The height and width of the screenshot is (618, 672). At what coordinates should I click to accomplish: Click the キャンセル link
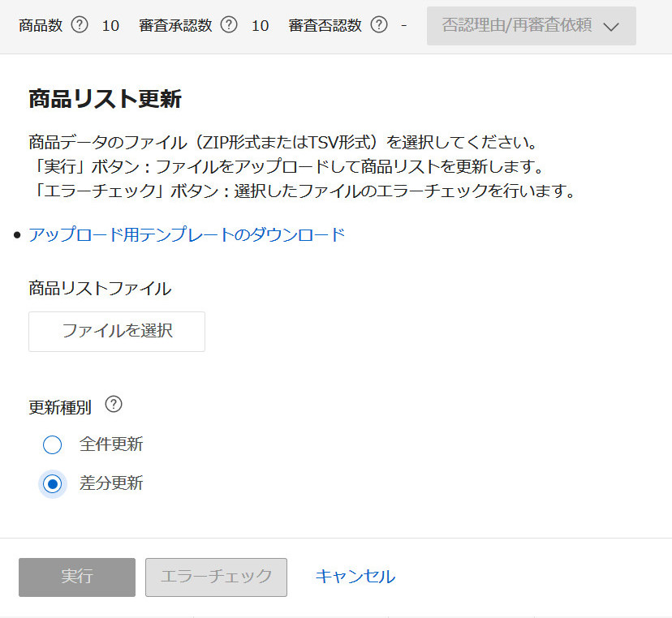tap(355, 577)
